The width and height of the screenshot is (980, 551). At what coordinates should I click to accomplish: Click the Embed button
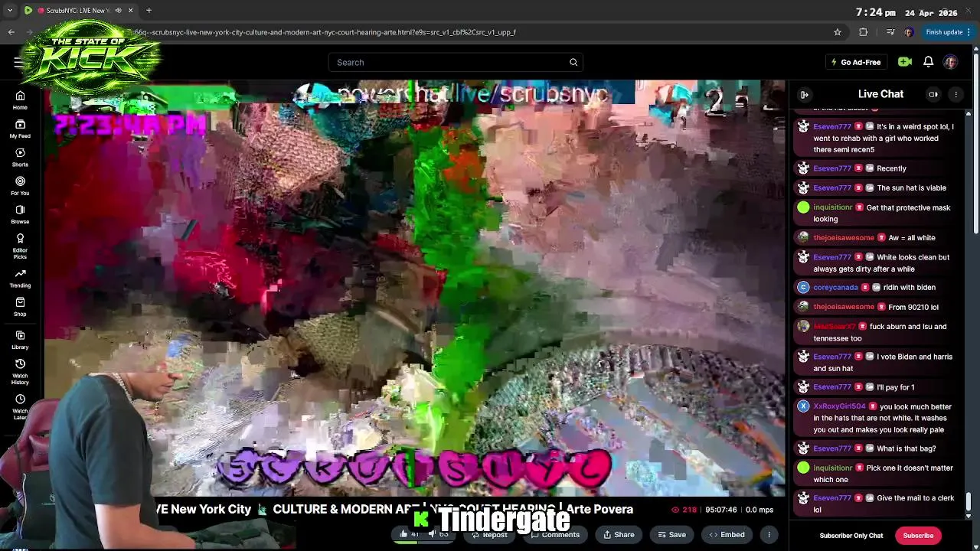727,534
